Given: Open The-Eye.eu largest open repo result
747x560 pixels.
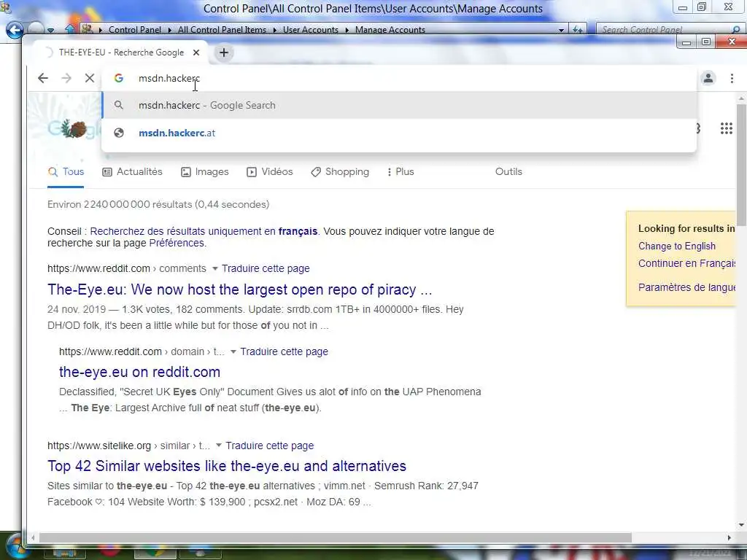Looking at the screenshot, I should (239, 289).
